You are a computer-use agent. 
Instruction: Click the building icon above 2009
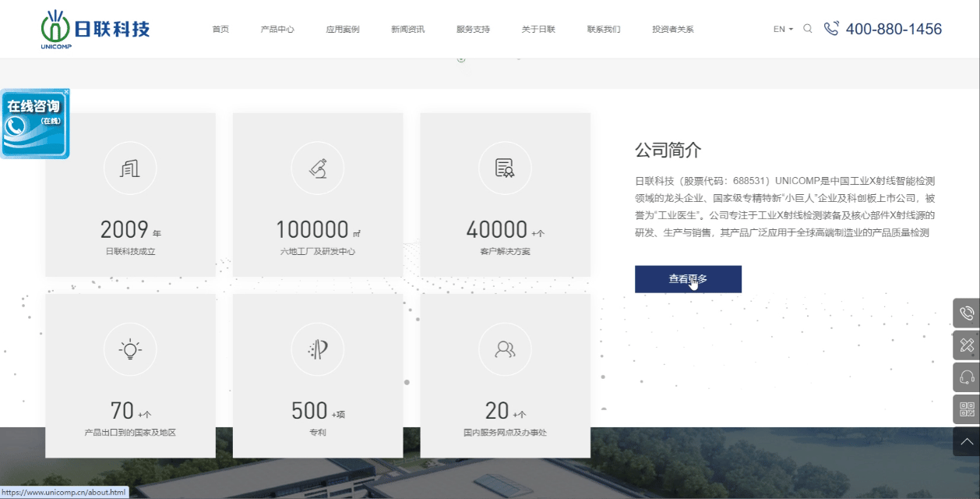[x=130, y=168]
